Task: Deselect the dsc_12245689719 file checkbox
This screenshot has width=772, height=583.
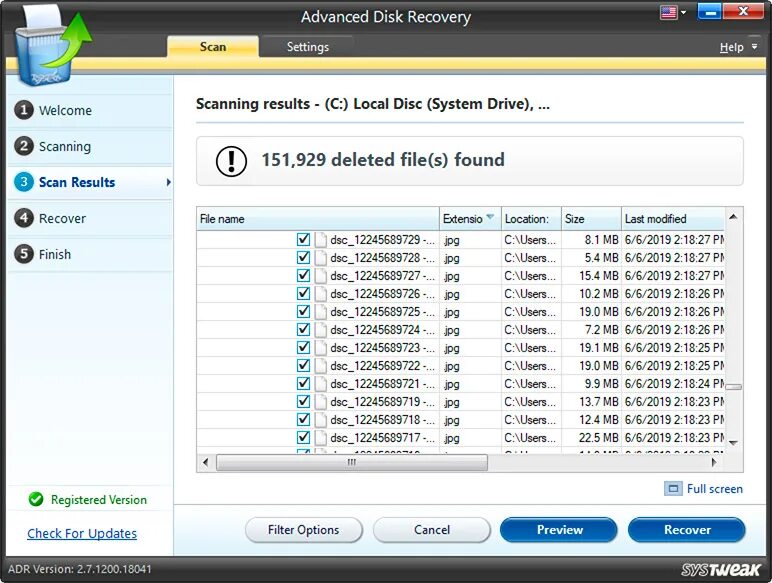Action: [303, 401]
